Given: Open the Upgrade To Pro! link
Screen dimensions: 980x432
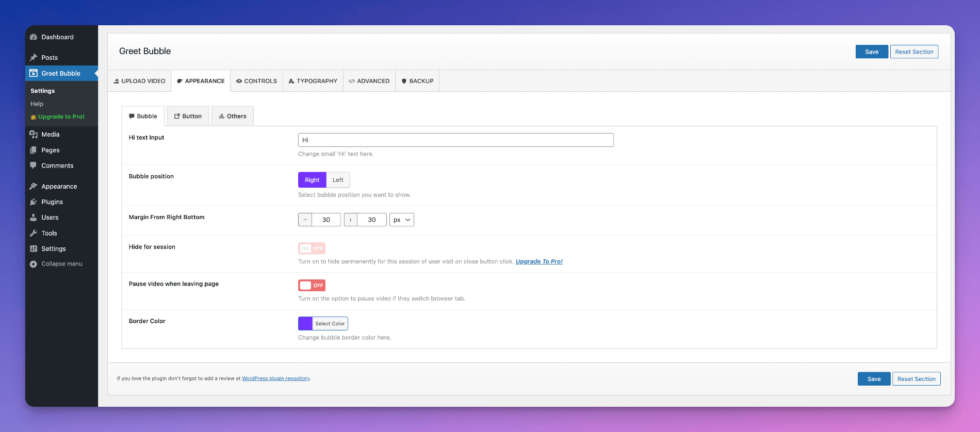Looking at the screenshot, I should (x=539, y=261).
